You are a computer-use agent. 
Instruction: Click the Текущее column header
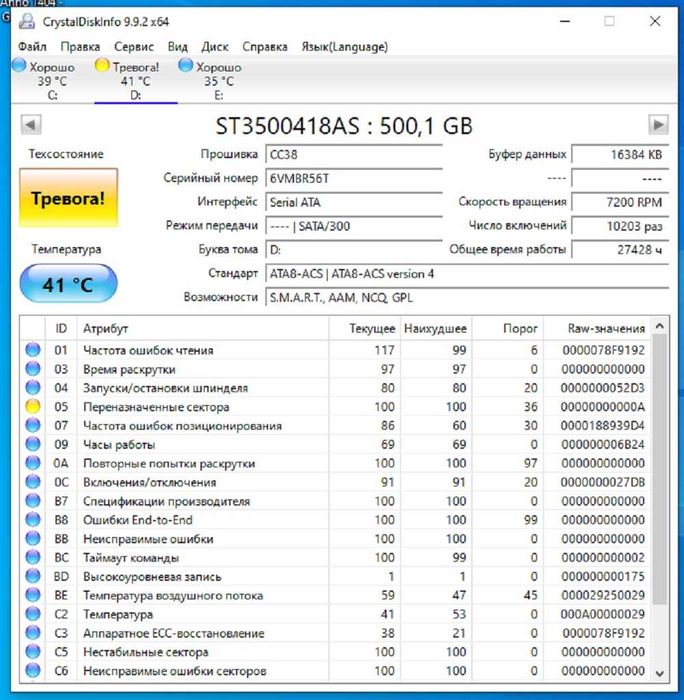[x=365, y=329]
